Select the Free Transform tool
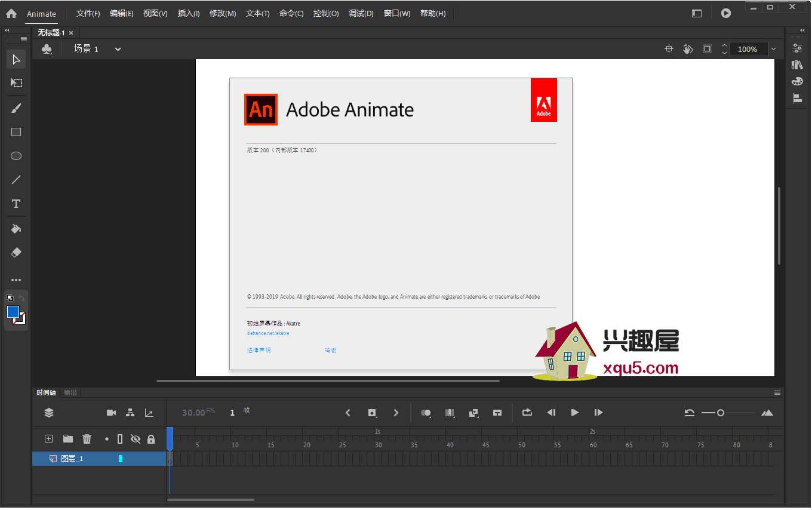This screenshot has height=510, width=812. coord(16,83)
